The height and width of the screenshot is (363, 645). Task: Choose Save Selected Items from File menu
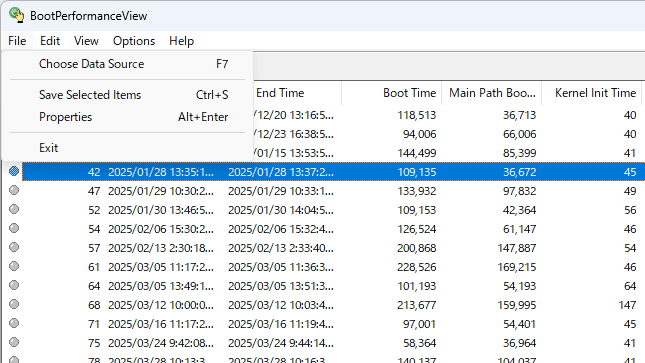click(128, 95)
